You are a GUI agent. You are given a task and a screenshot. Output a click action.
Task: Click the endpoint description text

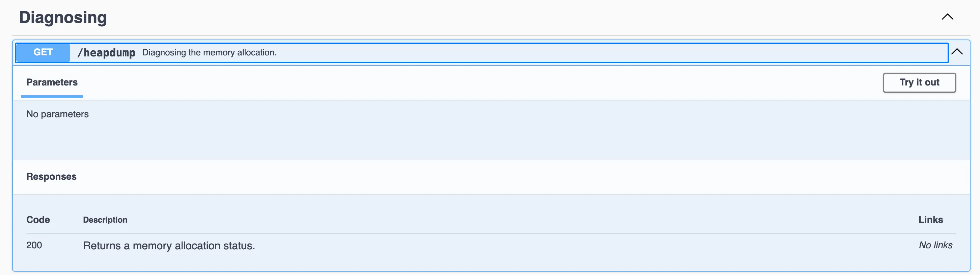click(209, 53)
